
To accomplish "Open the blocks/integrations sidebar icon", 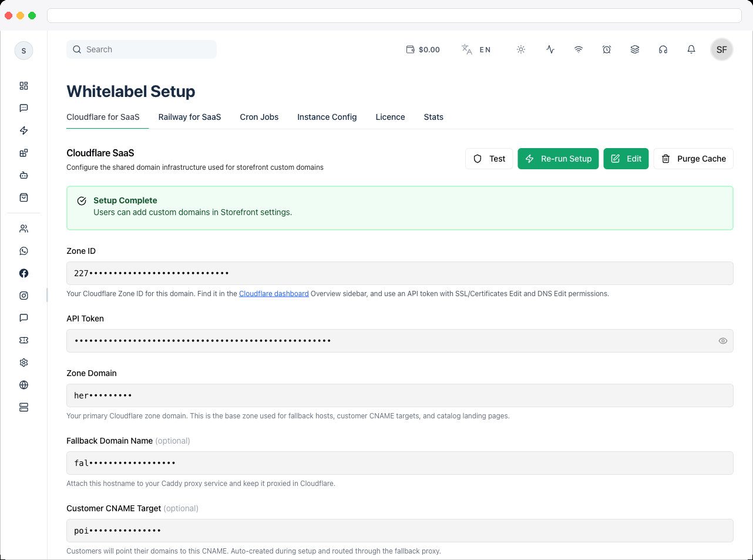I will [23, 153].
